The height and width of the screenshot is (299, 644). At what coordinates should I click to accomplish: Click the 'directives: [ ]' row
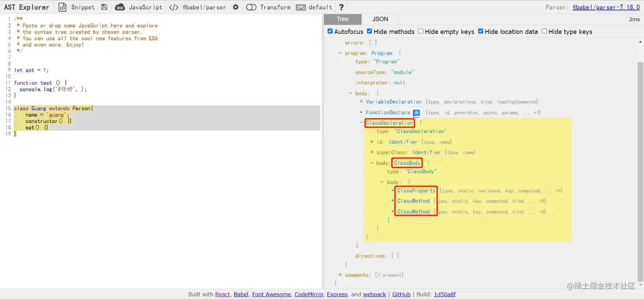click(x=377, y=256)
